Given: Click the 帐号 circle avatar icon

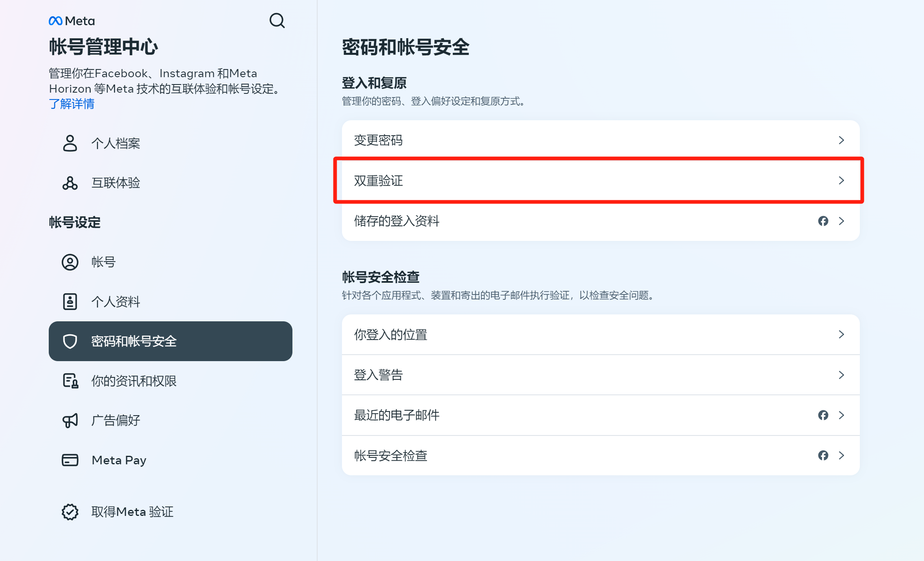Looking at the screenshot, I should click(x=70, y=262).
